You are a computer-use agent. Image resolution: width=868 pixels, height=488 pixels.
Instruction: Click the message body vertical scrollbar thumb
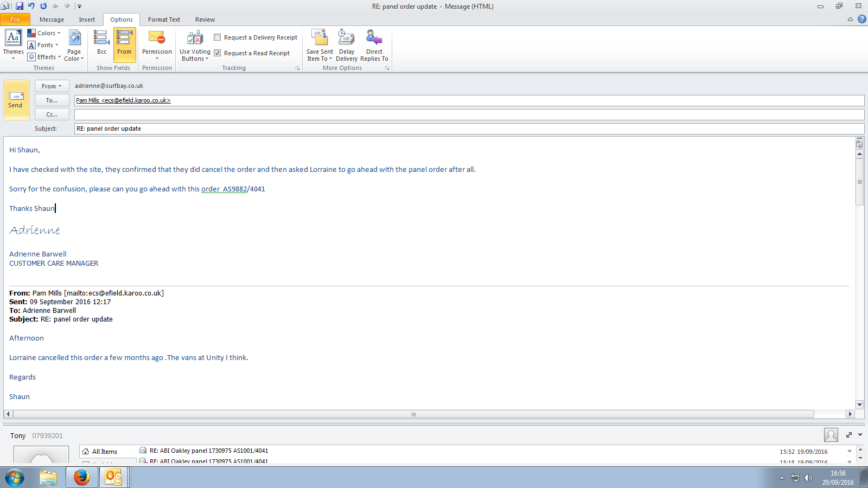pos(859,182)
